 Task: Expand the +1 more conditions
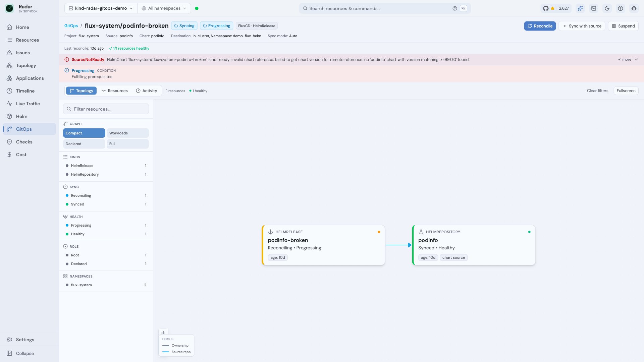tap(628, 60)
